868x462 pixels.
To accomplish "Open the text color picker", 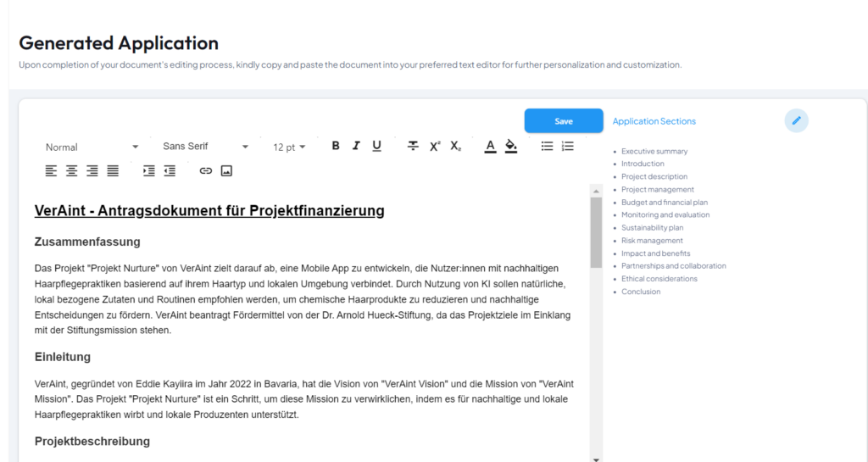I will point(490,146).
